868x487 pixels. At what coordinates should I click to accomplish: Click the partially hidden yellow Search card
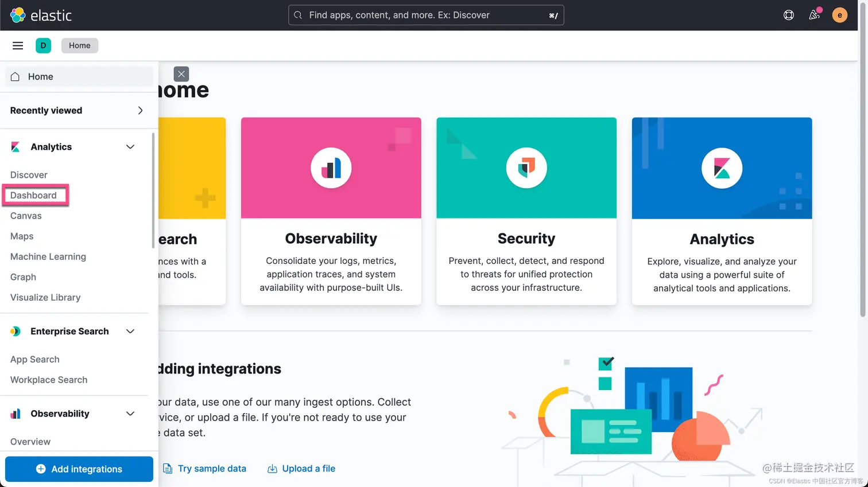[192, 211]
